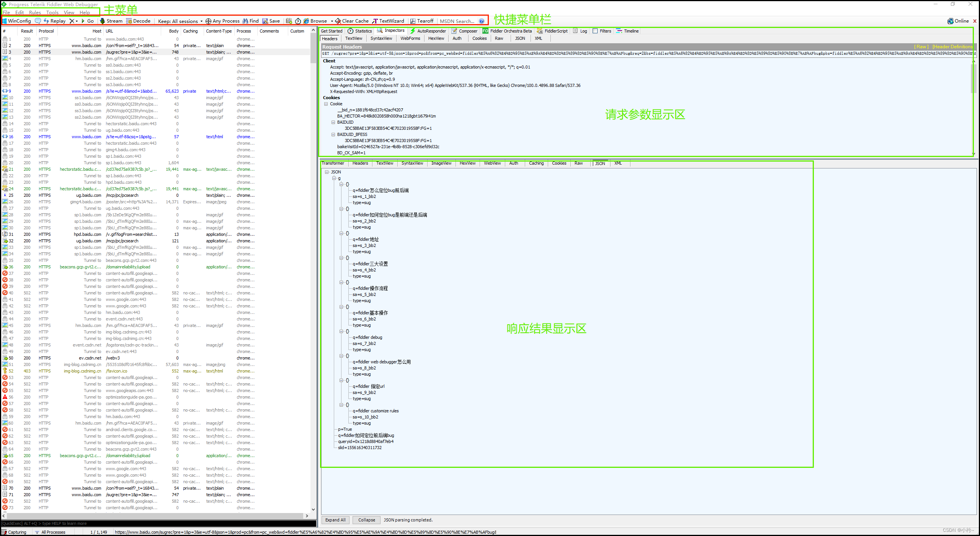Open the Browse dropdown arrow

pyautogui.click(x=332, y=21)
